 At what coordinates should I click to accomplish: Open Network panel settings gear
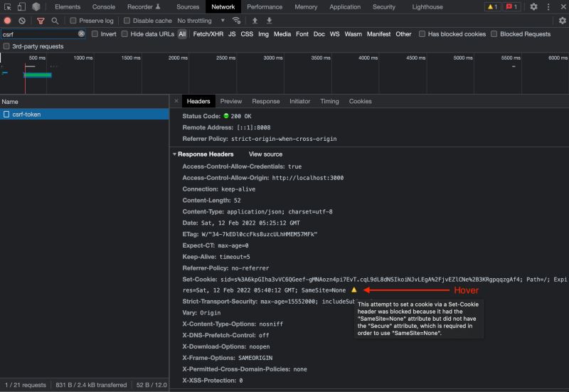pyautogui.click(x=562, y=21)
